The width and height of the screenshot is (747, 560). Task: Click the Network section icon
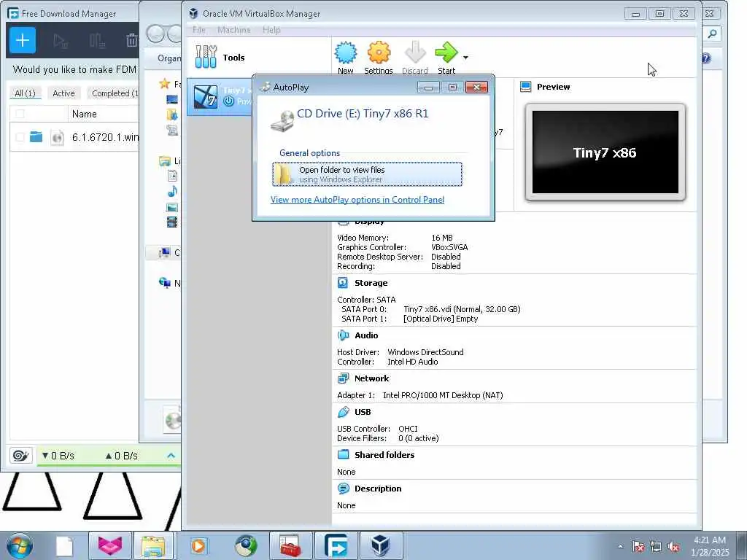pyautogui.click(x=343, y=378)
